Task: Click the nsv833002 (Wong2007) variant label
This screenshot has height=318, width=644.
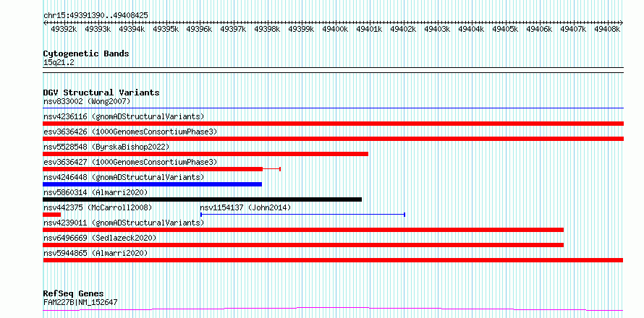Action: 87,101
